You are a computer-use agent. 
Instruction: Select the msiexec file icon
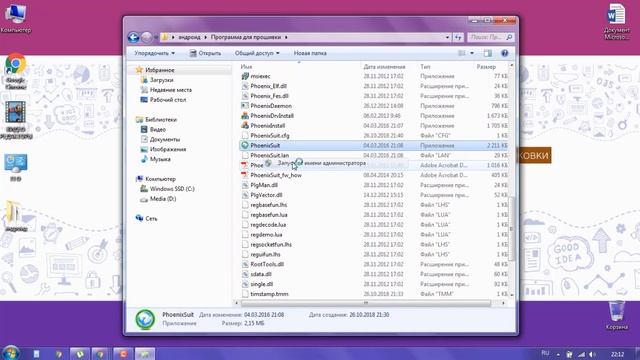click(245, 76)
